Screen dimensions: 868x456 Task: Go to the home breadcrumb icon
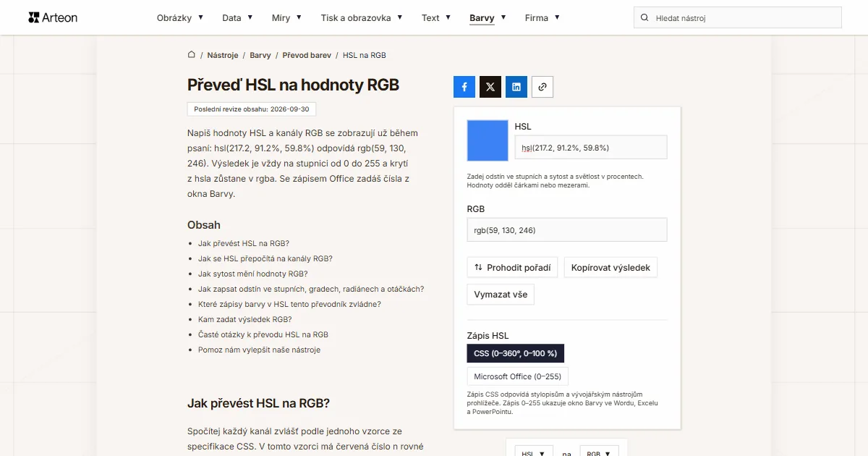coord(192,55)
